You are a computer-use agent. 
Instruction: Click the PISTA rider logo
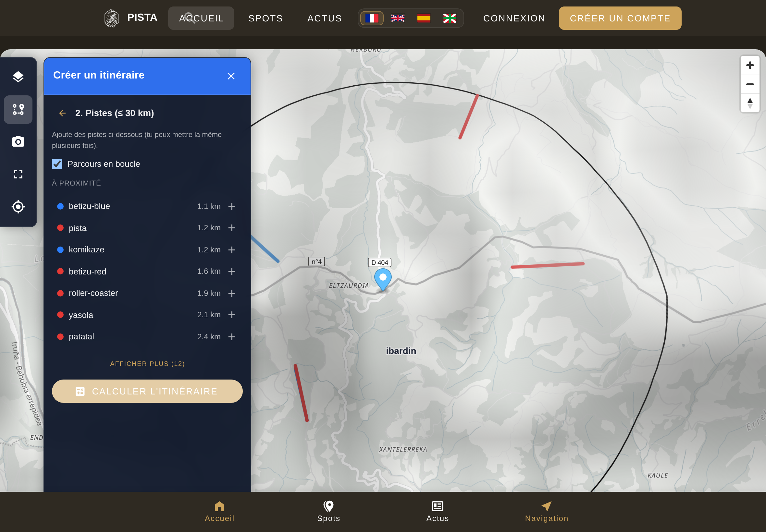click(111, 18)
